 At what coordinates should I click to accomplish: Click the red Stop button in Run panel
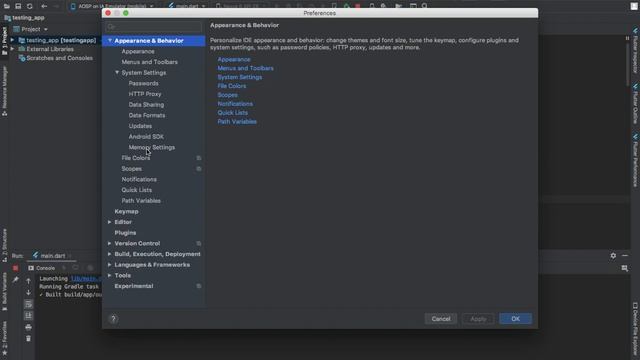[15, 268]
